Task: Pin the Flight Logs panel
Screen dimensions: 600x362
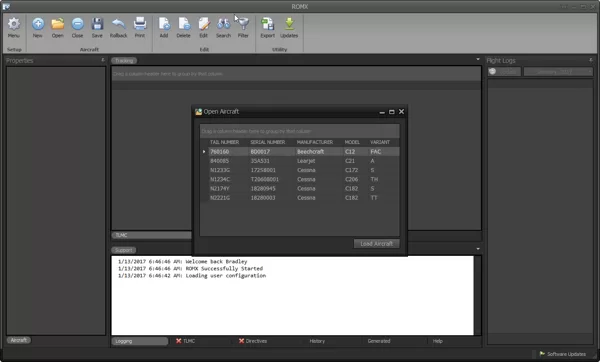Action: 591,60
